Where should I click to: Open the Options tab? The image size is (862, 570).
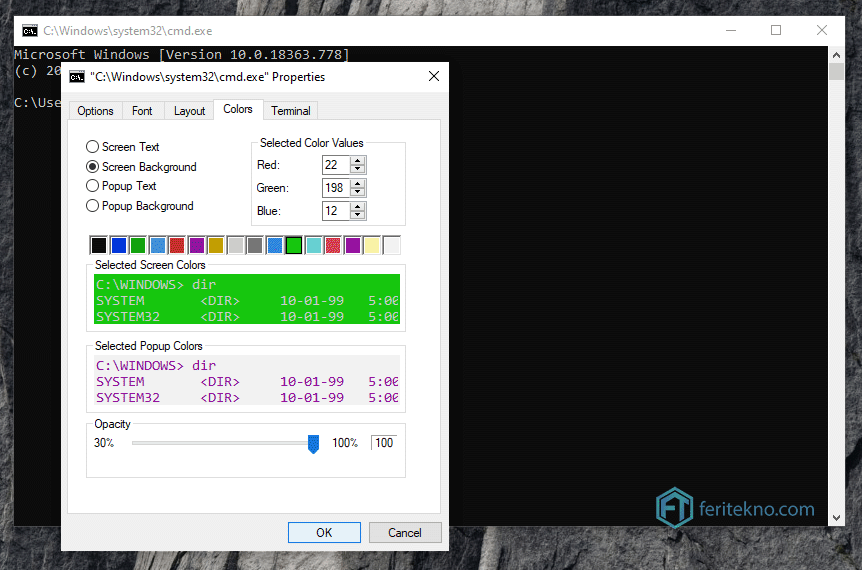(95, 111)
